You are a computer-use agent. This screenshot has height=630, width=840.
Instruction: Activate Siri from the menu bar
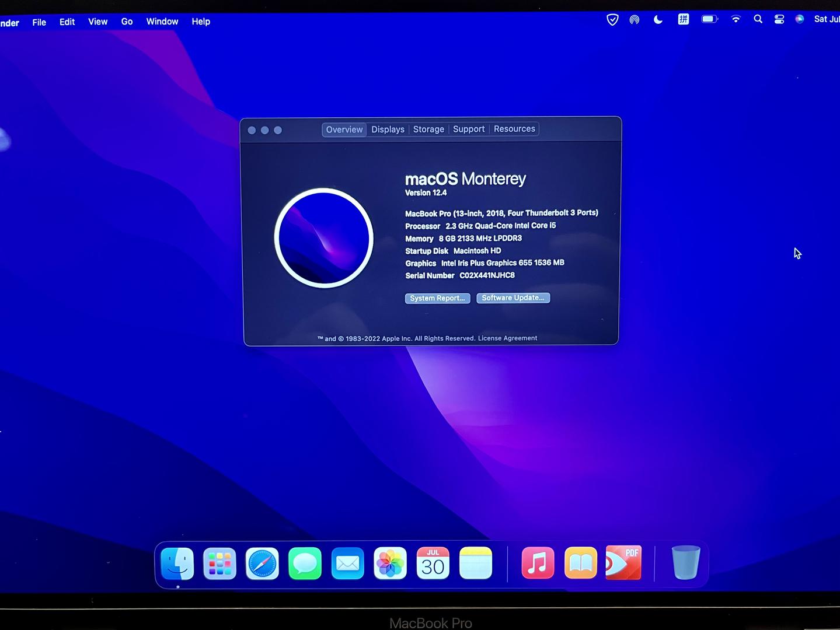800,19
